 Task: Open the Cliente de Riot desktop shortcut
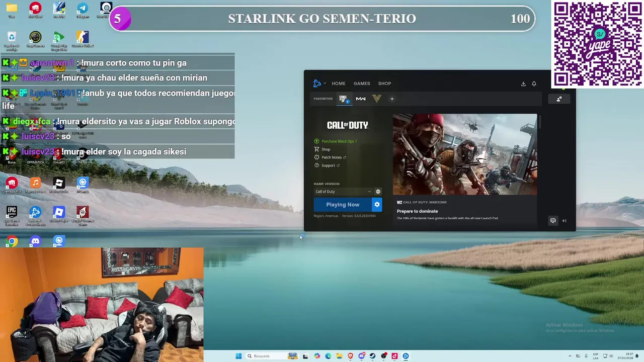12,185
